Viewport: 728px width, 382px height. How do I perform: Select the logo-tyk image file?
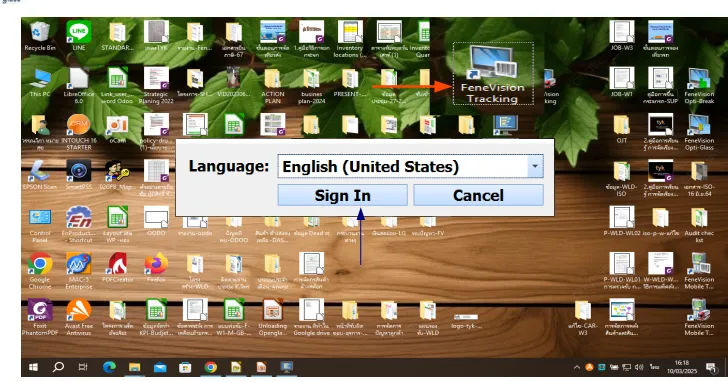466,320
